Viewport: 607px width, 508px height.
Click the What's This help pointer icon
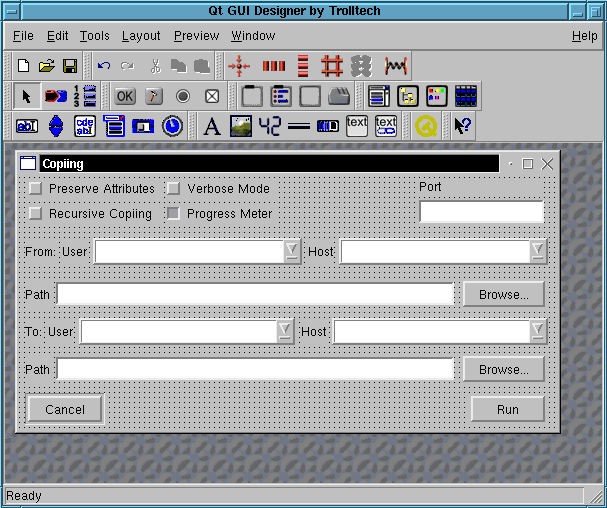[x=462, y=126]
